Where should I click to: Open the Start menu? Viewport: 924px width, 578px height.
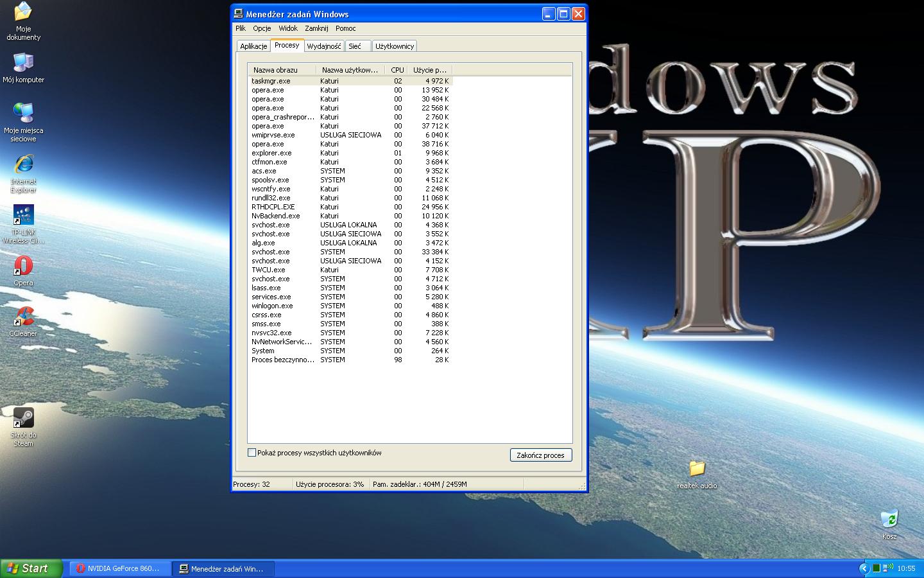(x=30, y=568)
